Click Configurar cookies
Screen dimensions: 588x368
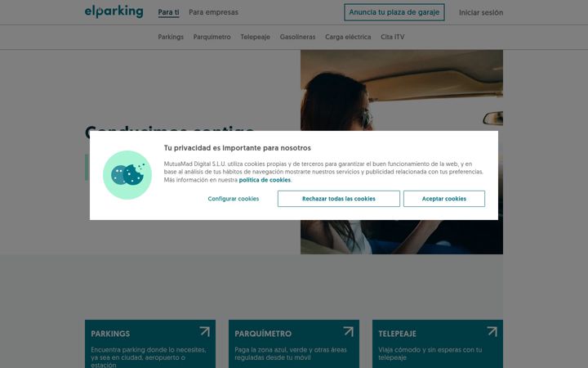234,199
